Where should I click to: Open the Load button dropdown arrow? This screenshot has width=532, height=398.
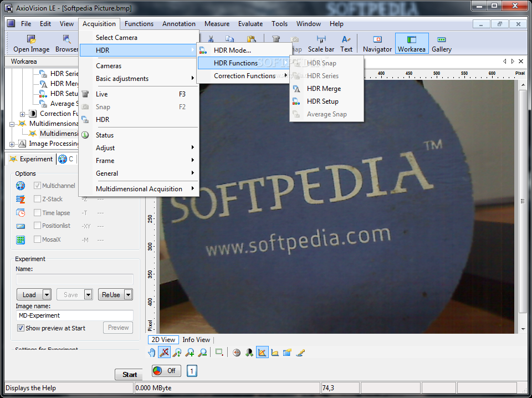[x=47, y=294]
